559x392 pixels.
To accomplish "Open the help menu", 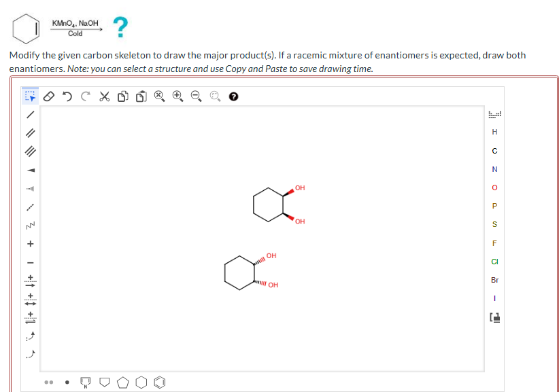I will [x=233, y=96].
